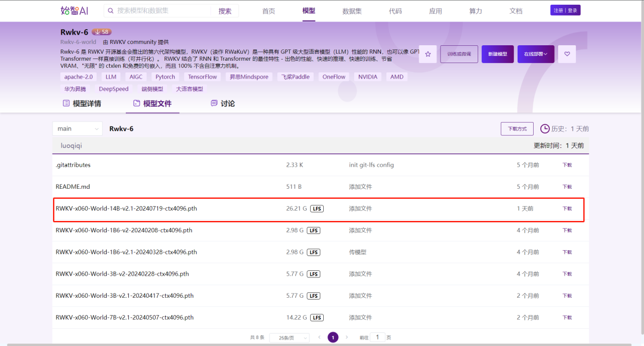Switch to the 模型文件 tab
Screen dimensions: 644x346
[153, 104]
